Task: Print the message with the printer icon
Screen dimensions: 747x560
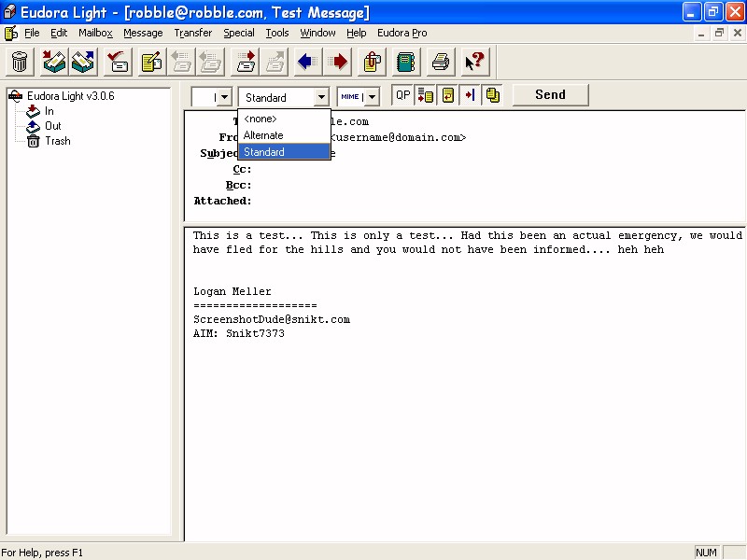Action: tap(441, 62)
